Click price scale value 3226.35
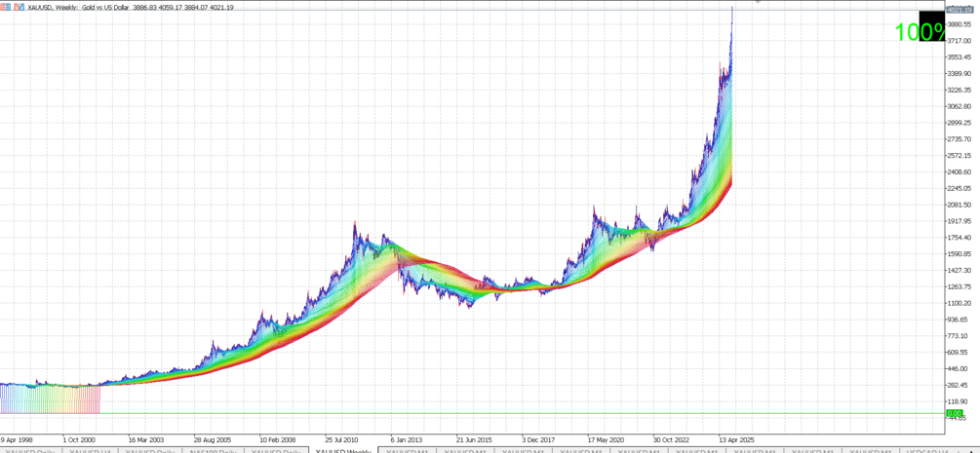The width and height of the screenshot is (980, 453). coord(959,90)
